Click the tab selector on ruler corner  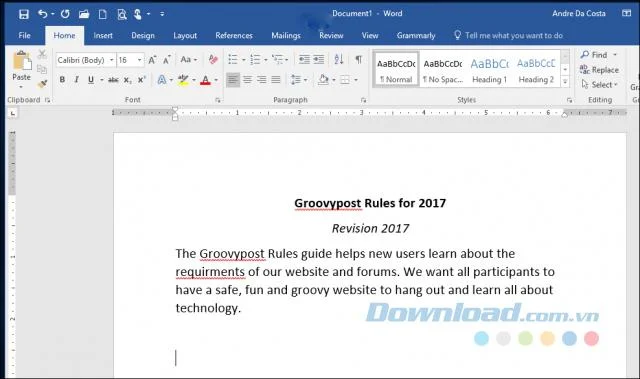pyautogui.click(x=13, y=113)
